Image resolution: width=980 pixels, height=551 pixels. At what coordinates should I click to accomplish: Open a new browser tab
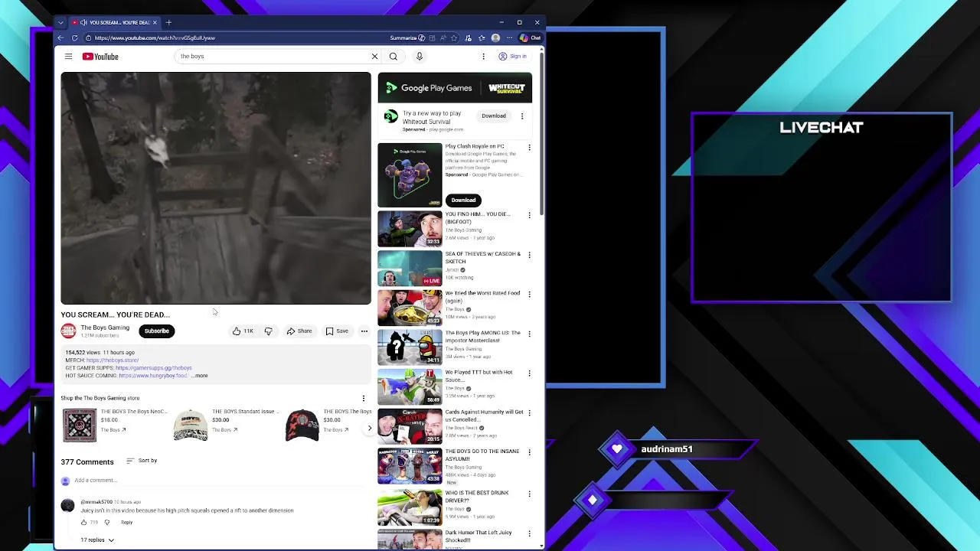click(x=168, y=22)
